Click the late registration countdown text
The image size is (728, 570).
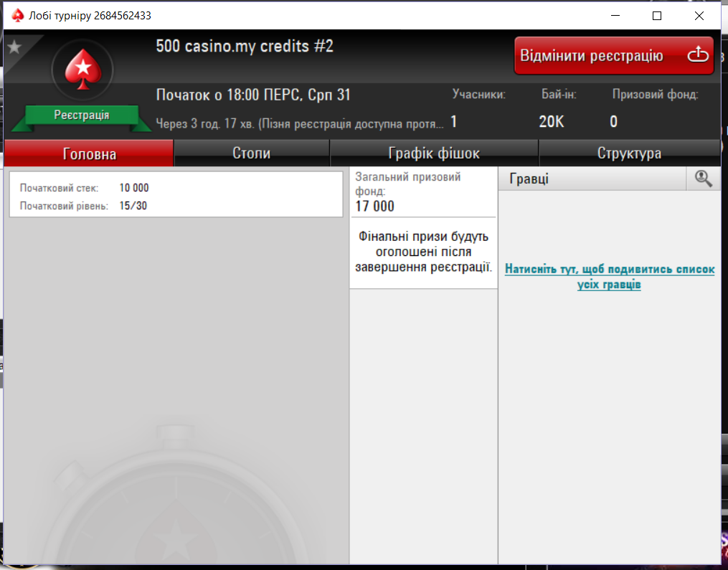[x=300, y=124]
